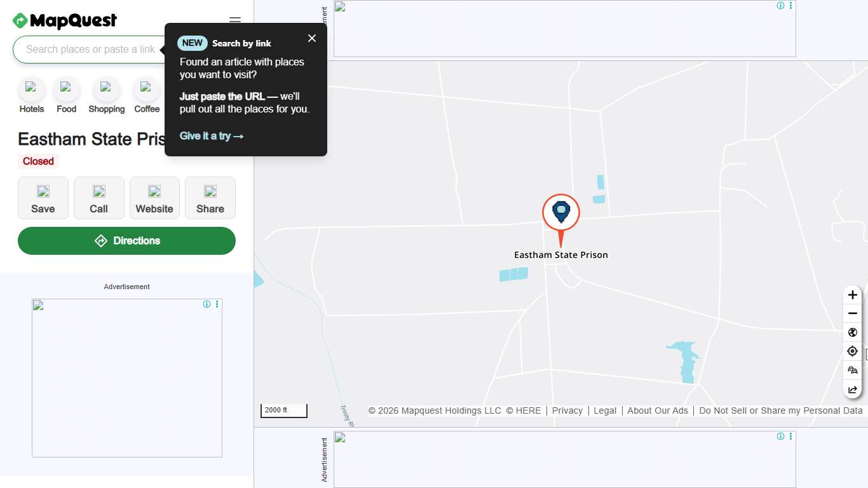Toggle saving the prison with Save

click(43, 198)
